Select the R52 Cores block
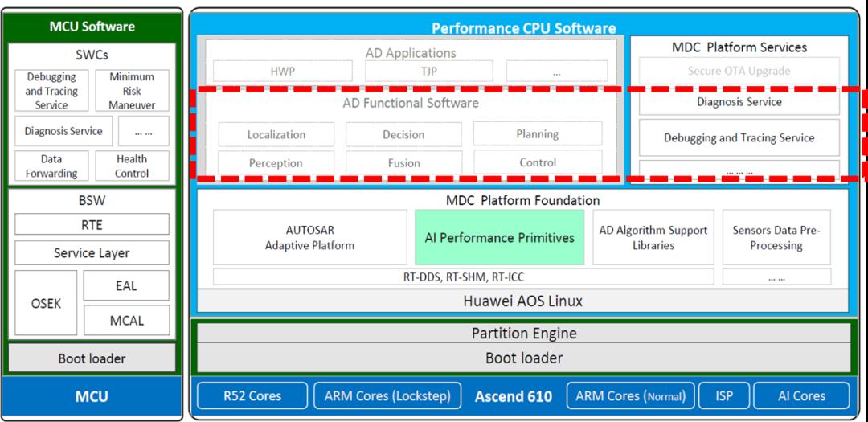 (252, 396)
